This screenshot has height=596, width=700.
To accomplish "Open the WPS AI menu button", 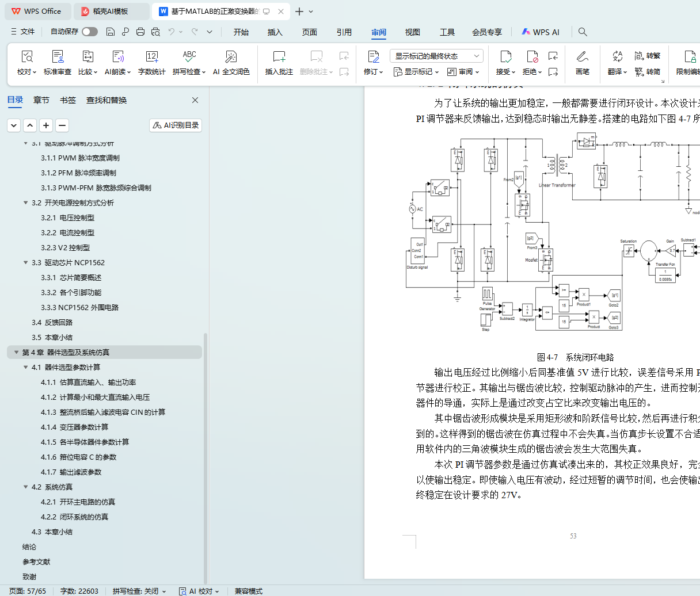I will pyautogui.click(x=541, y=32).
